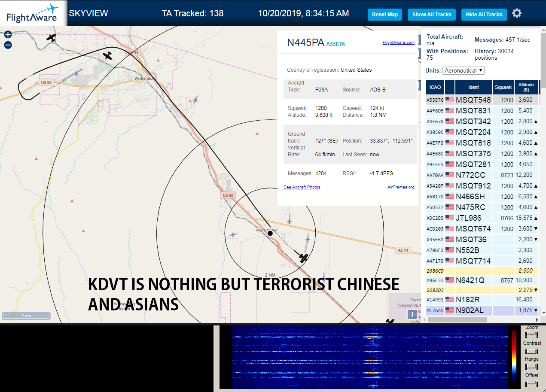Click US flag in N772CC row

[x=450, y=175]
